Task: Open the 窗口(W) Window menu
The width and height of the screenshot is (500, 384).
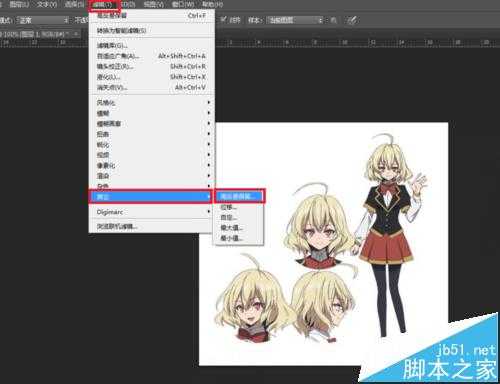Action: pos(183,5)
